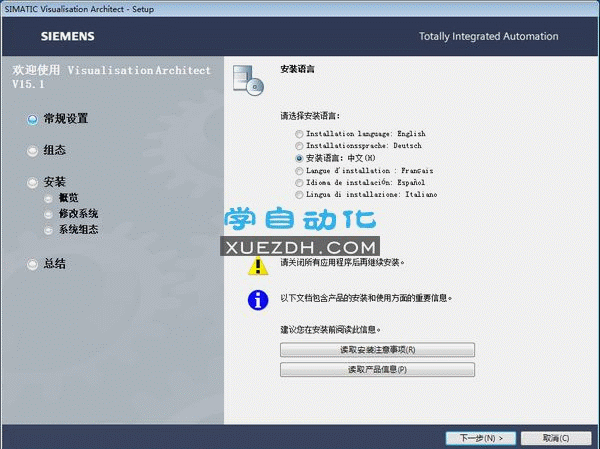This screenshot has width=600, height=449.
Task: Pick Français installation language radio button
Action: [x=299, y=171]
